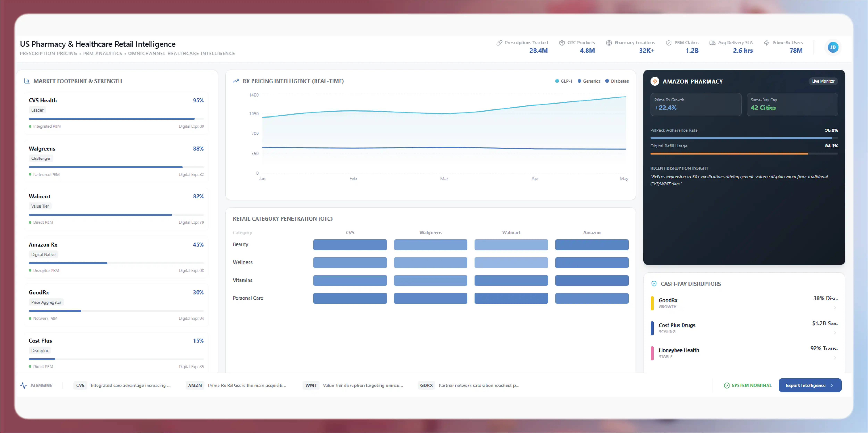Click the Digital Exp: 98 value
This screenshot has height=433, width=868.
pos(191,271)
